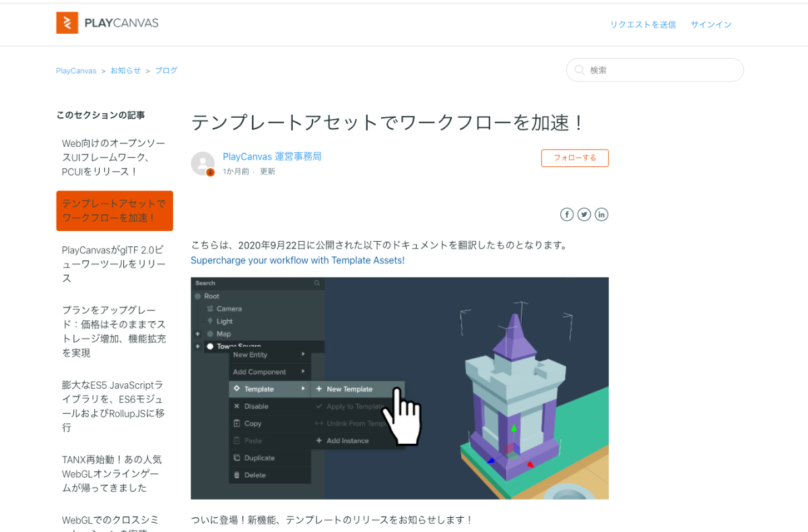This screenshot has height=532, width=808.
Task: Click the 1か月前 timestamp text
Action: point(236,172)
